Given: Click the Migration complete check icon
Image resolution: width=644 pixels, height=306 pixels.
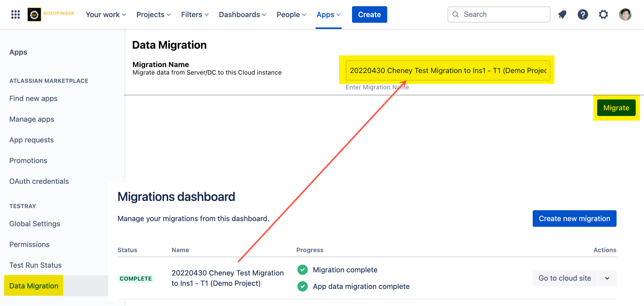Looking at the screenshot, I should coord(302,270).
